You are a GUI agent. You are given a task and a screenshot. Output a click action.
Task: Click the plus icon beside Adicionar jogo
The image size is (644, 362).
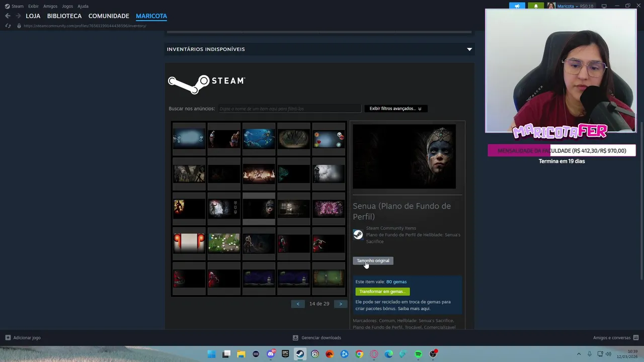point(8,338)
